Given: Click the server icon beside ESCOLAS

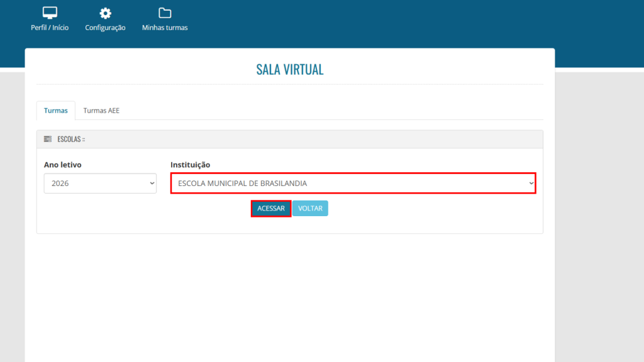Looking at the screenshot, I should (x=48, y=139).
